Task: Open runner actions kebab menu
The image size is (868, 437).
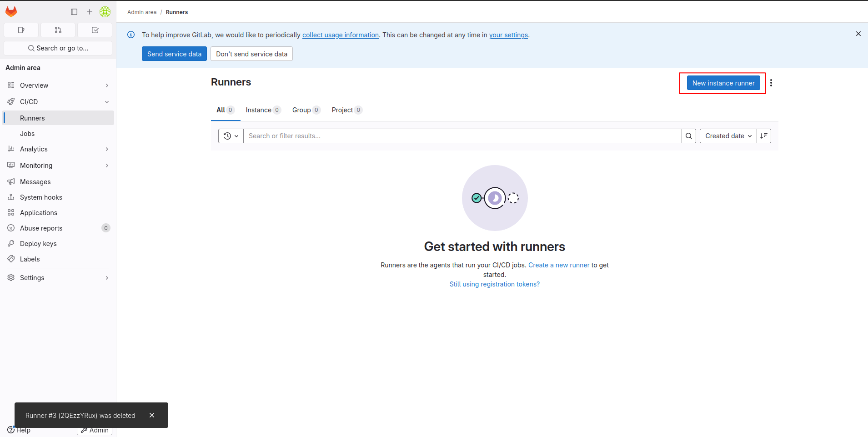Action: (x=771, y=83)
